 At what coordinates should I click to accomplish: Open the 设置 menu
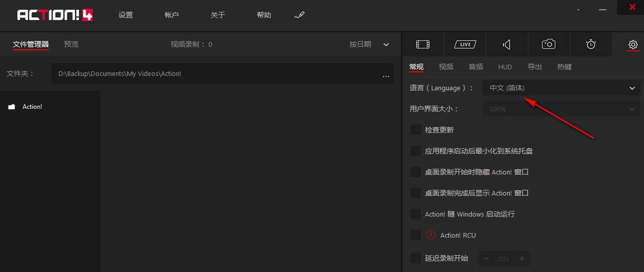[126, 15]
